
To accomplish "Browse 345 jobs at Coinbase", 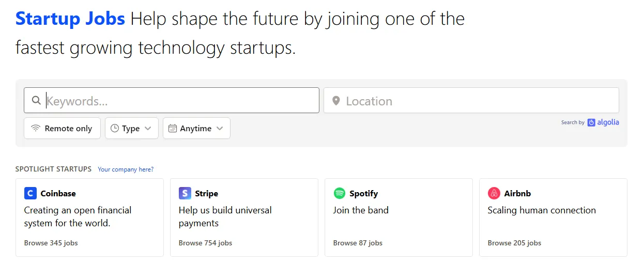I will (51, 243).
